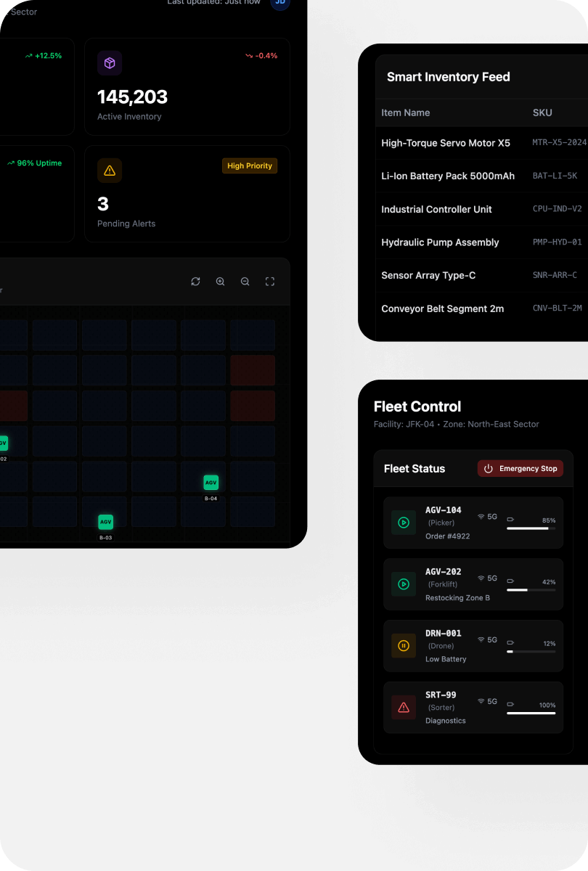Click the red alert triangle for SRT-99
The image size is (588, 871).
(403, 707)
